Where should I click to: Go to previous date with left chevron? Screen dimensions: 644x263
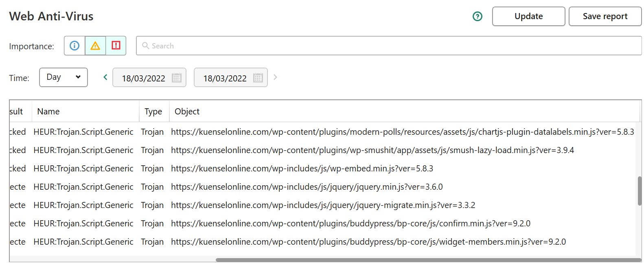(105, 77)
